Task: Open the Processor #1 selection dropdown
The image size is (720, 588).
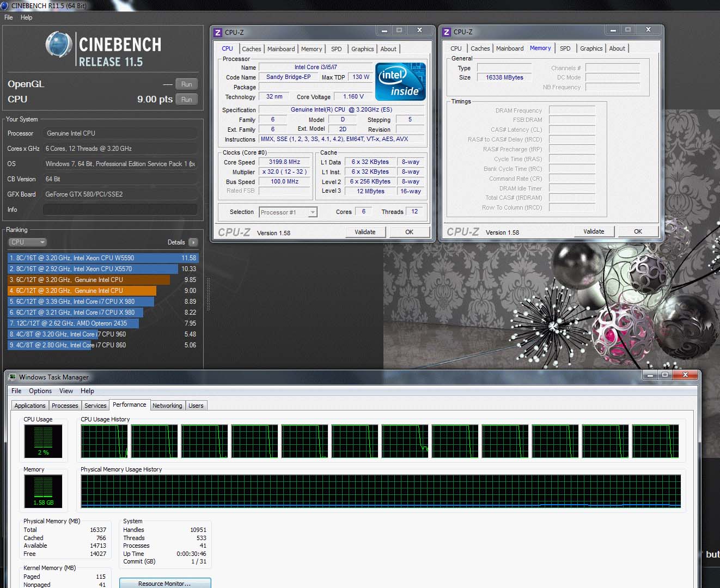Action: (x=288, y=212)
